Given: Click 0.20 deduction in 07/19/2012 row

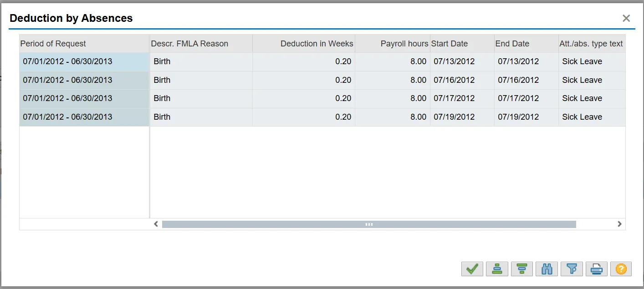Looking at the screenshot, I should point(304,117).
